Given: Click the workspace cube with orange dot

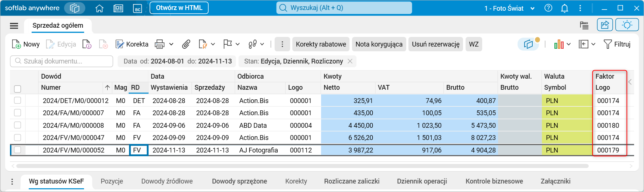Looking at the screenshot, I should pos(529,44).
